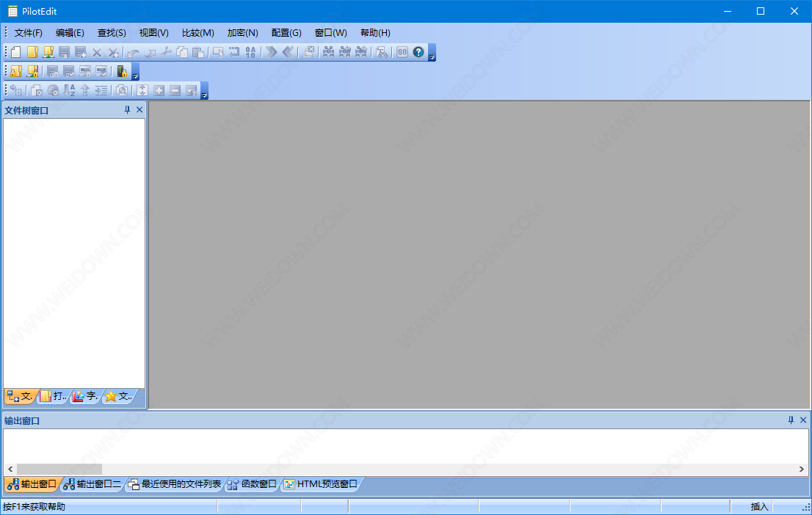
Task: Toggle auto-hide pin of 输出窗口 panel
Action: click(791, 420)
